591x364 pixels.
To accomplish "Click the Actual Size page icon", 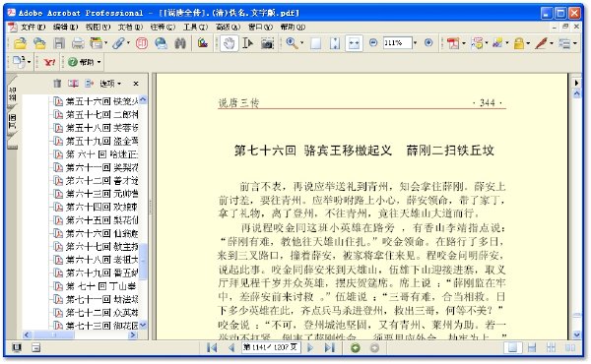I will point(315,43).
